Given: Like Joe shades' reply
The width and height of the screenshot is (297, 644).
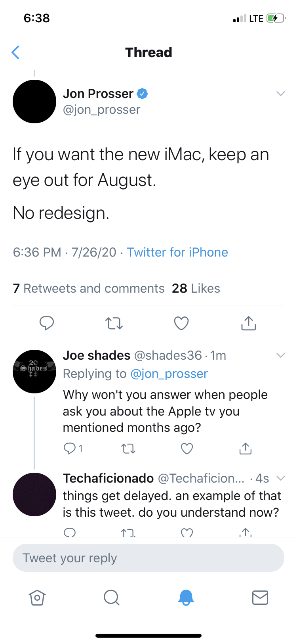Looking at the screenshot, I should click(187, 448).
